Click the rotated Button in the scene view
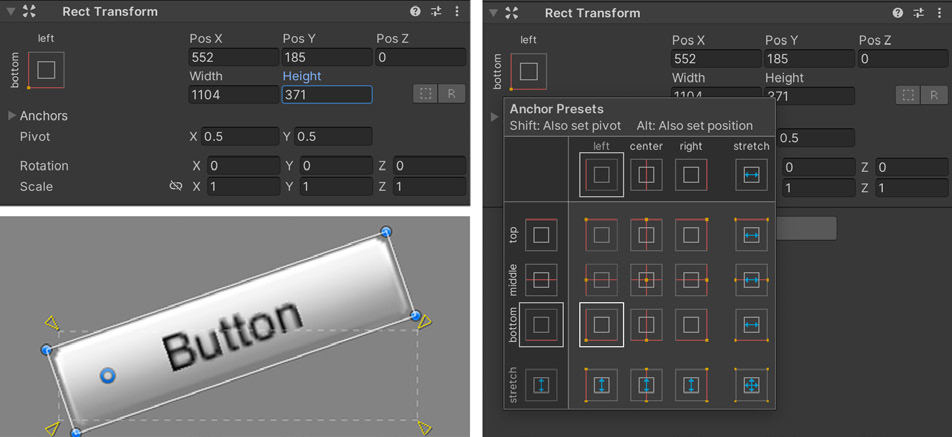The image size is (952, 437). [231, 333]
